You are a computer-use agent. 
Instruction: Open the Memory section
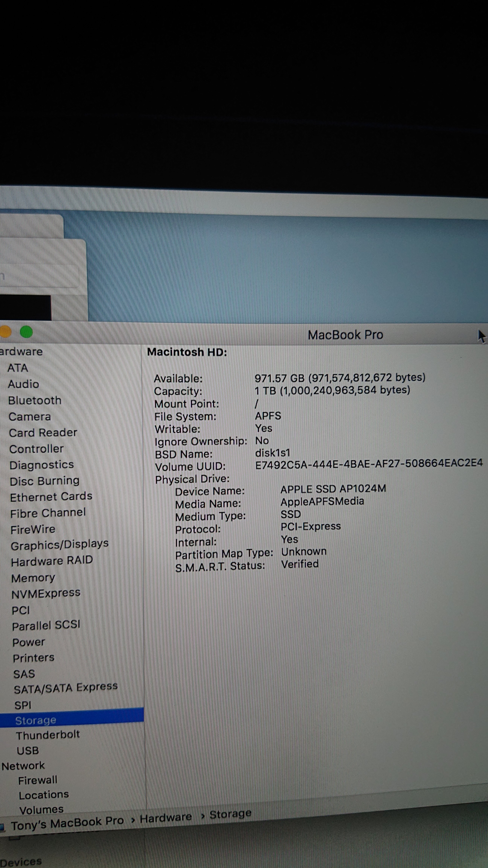(x=33, y=578)
